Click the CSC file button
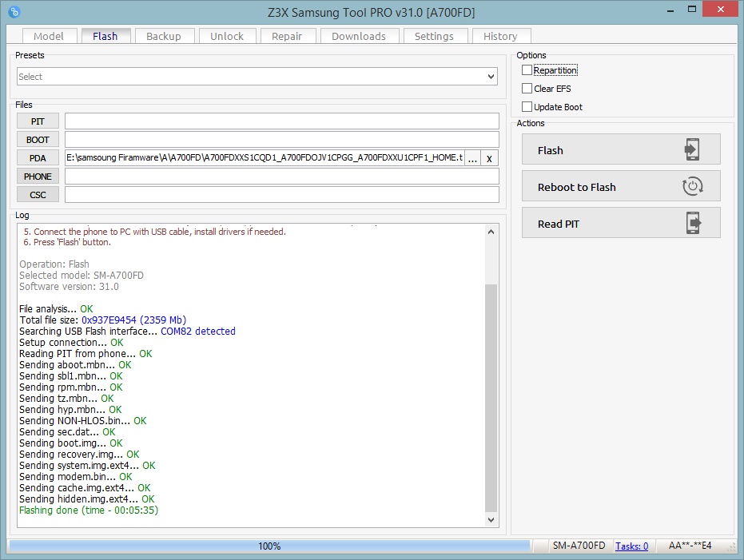This screenshot has width=744, height=560. tap(38, 194)
